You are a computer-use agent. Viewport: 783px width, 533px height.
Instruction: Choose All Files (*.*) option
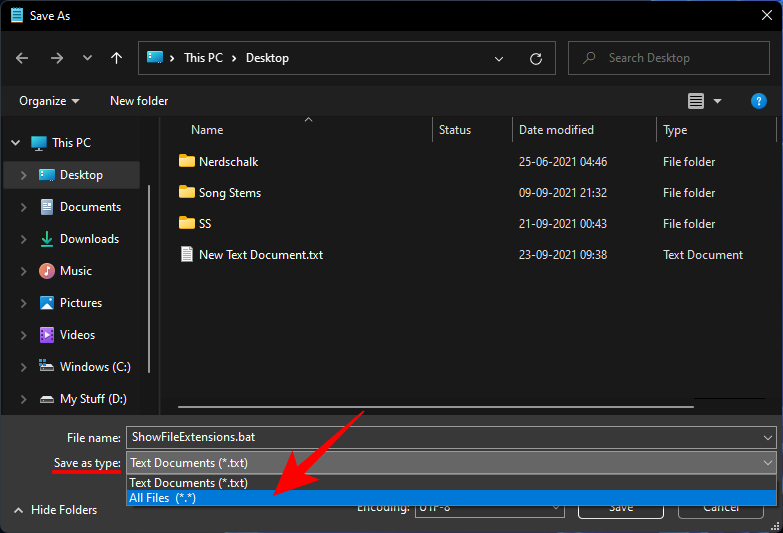[451, 498]
